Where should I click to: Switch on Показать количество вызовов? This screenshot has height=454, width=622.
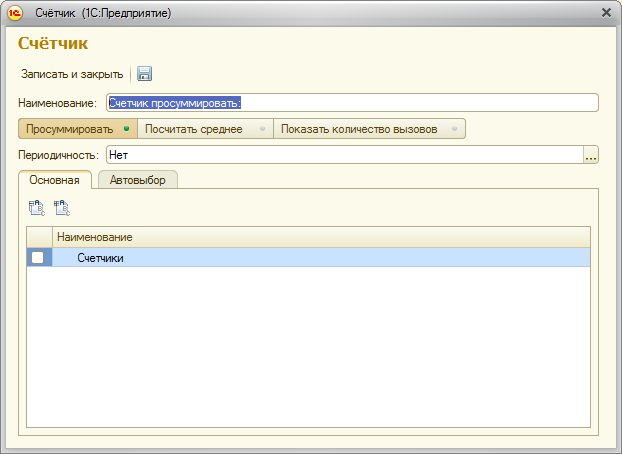369,129
